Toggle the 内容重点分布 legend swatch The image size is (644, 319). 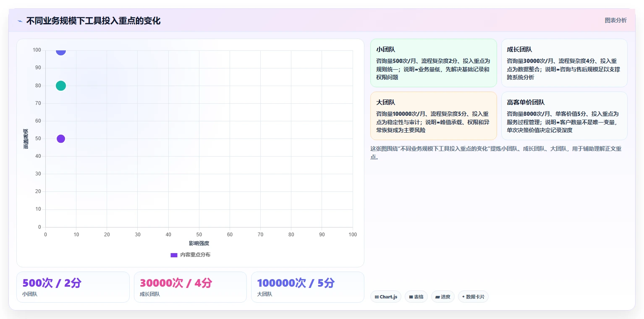[174, 255]
